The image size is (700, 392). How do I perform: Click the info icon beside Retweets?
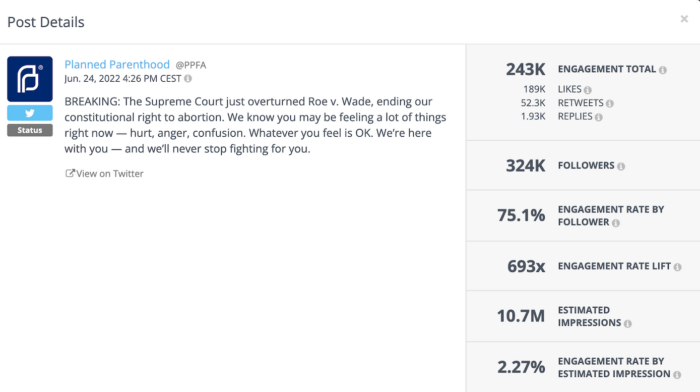coord(609,104)
